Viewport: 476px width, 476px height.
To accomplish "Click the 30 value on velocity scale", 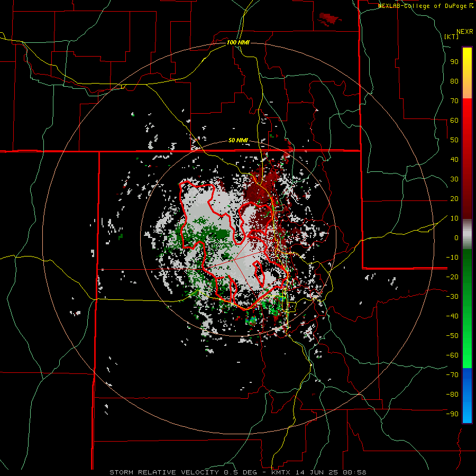I will [454, 179].
